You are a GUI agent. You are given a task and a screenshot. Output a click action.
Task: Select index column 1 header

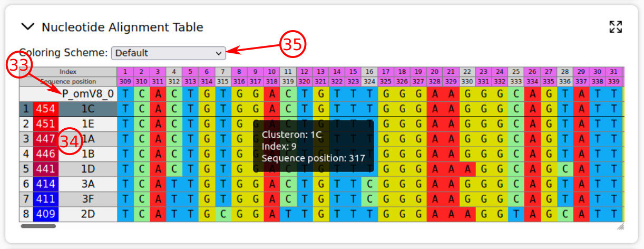(x=125, y=72)
